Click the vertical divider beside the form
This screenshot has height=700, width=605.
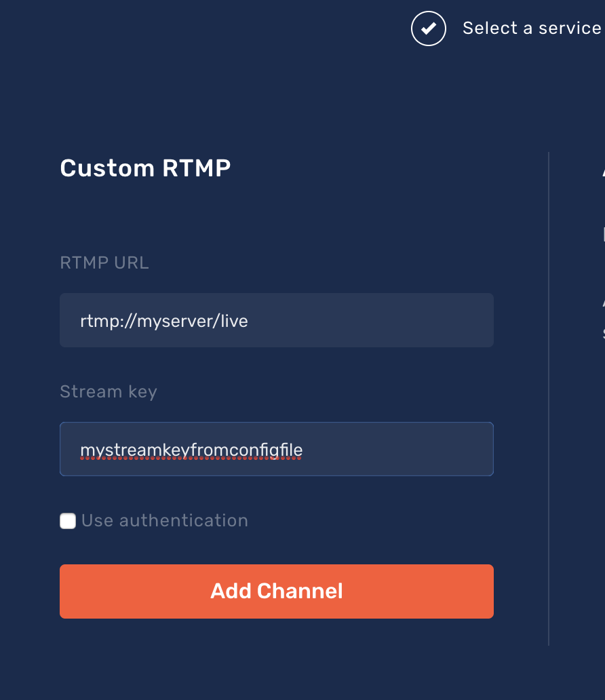coord(548,399)
